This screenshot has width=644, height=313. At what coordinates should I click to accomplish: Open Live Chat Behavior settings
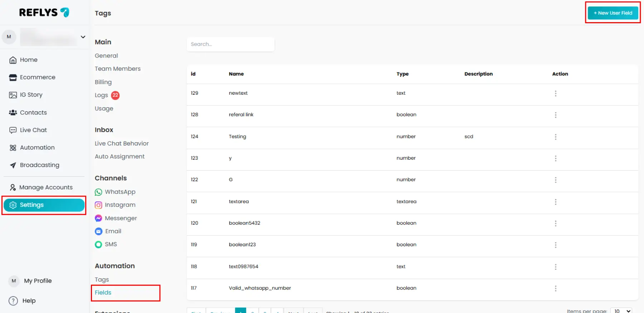[x=122, y=143]
